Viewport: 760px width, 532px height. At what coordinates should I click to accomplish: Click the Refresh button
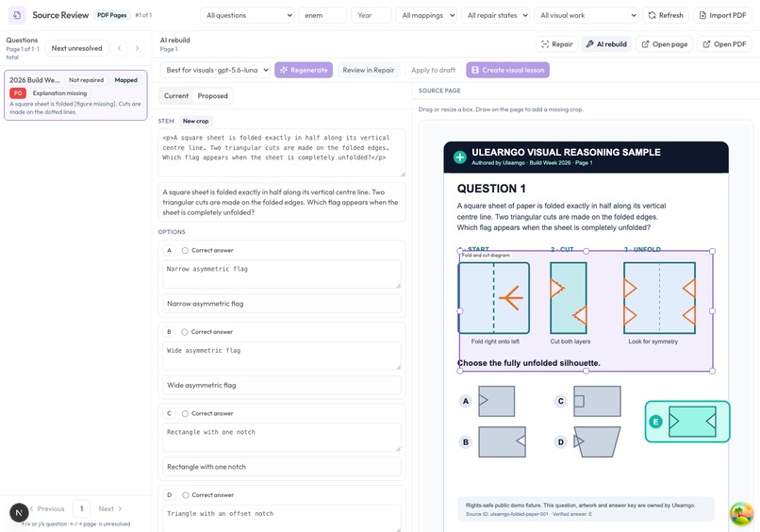pyautogui.click(x=666, y=15)
